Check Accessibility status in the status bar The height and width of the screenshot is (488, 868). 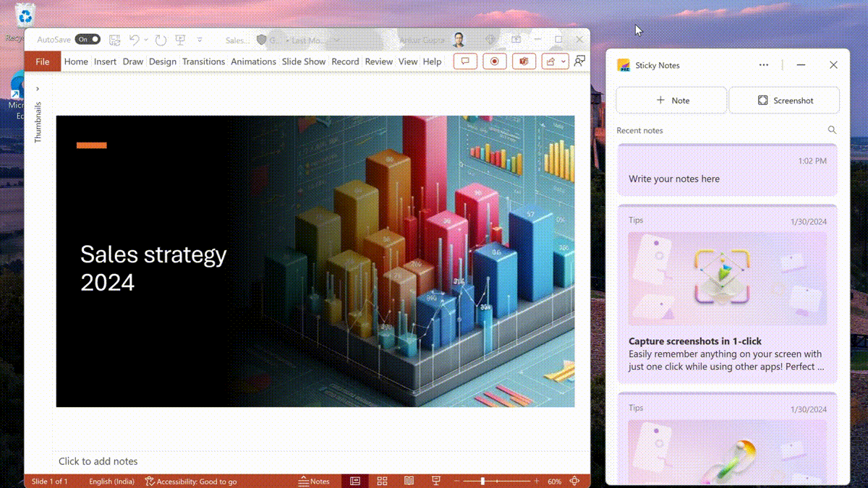191,481
